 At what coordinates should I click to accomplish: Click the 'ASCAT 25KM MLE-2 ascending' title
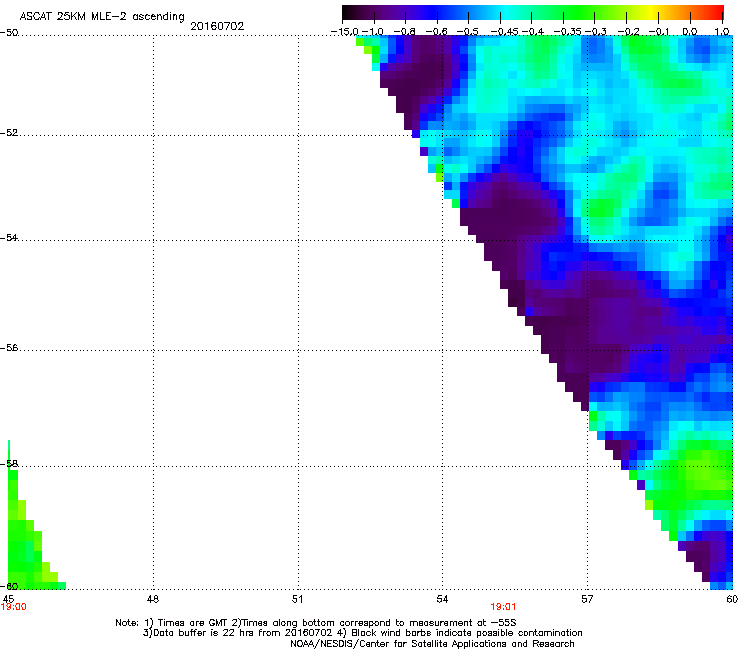coord(102,16)
